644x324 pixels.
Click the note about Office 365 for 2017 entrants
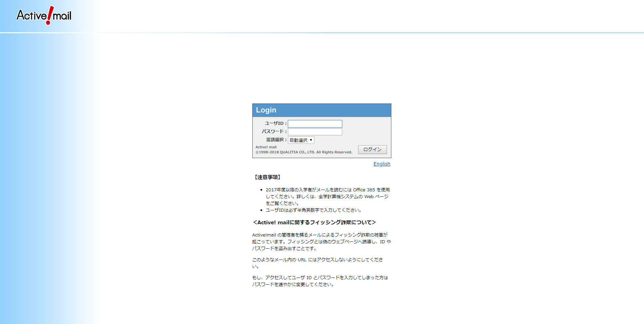point(328,196)
